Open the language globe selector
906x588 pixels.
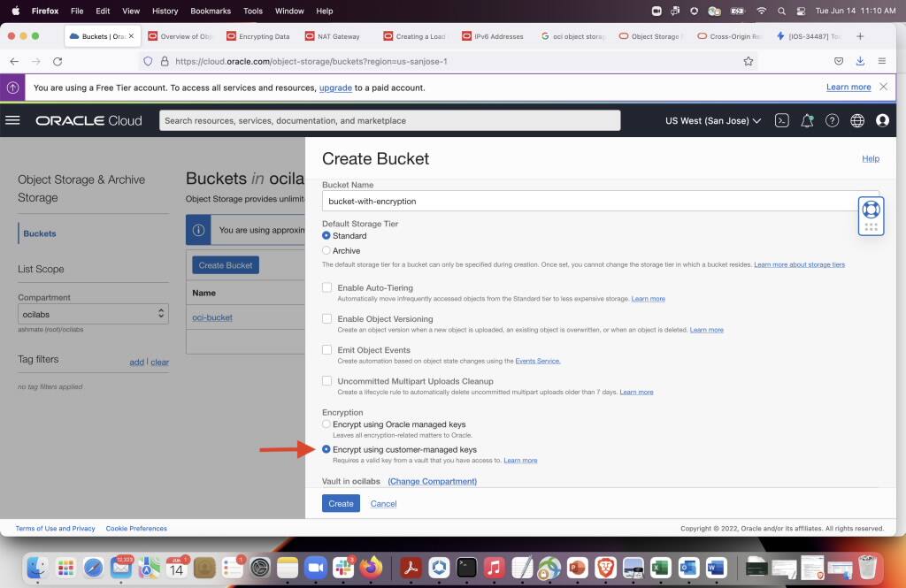point(856,120)
